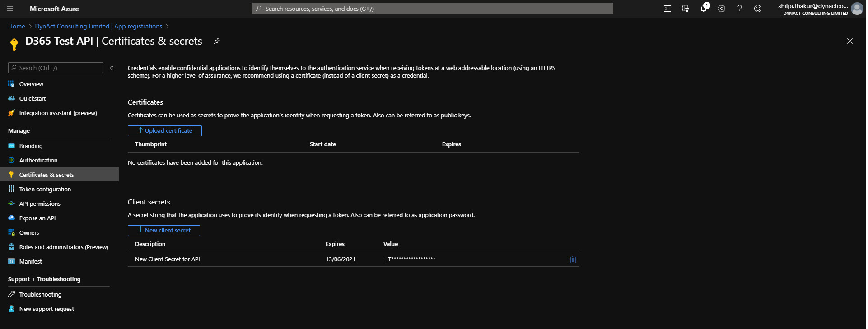Open portal settings gear
Screen dimensions: 868x329
(722, 9)
